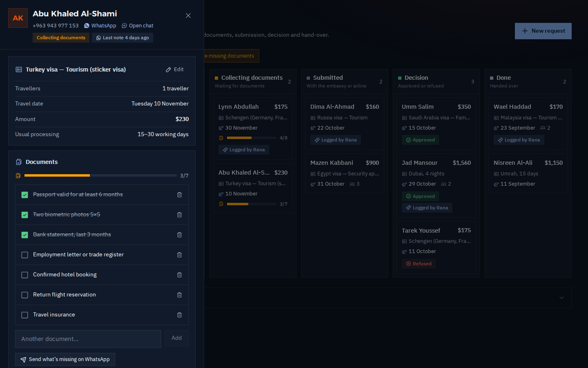Viewport: 588px width, 368px height.
Task: Open Lynn Abdullah request card
Action: 253,128
